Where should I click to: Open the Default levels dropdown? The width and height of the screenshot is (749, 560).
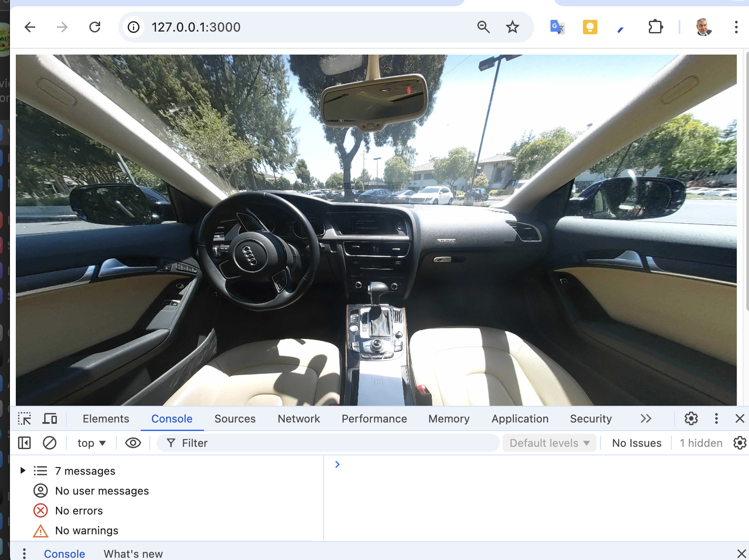click(x=549, y=443)
